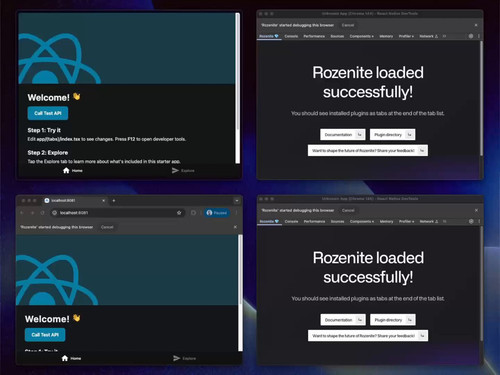Click the Welcome! heading in the top app window
Image resolution: width=500 pixels, height=375 pixels.
tap(49, 98)
